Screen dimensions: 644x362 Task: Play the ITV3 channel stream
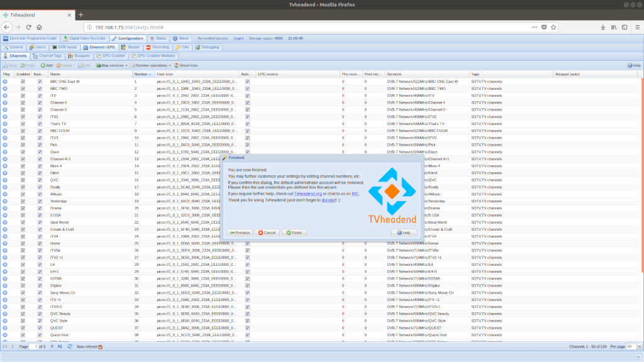pos(5,138)
